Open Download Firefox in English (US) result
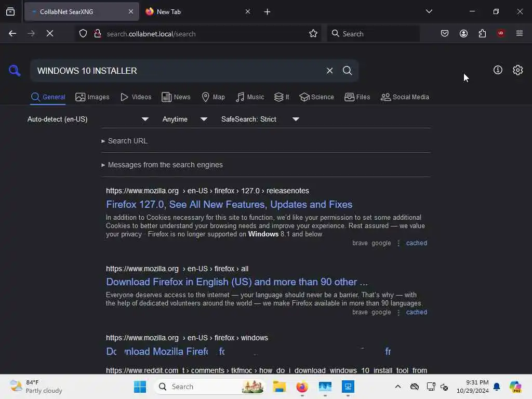 (x=237, y=282)
